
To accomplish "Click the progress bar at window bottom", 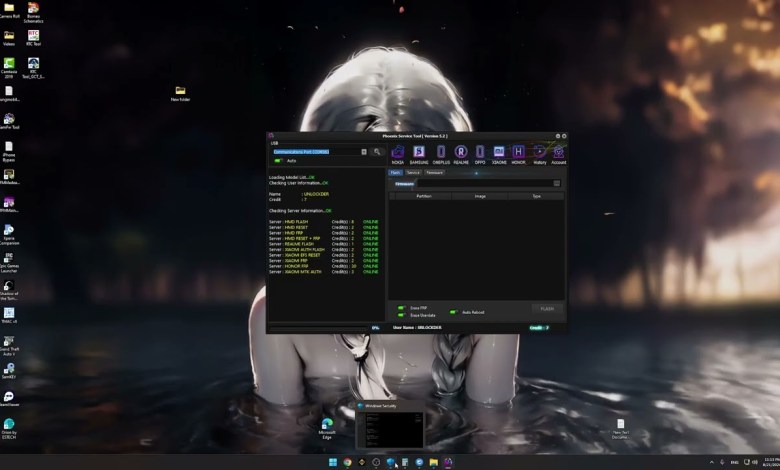I will pyautogui.click(x=318, y=328).
